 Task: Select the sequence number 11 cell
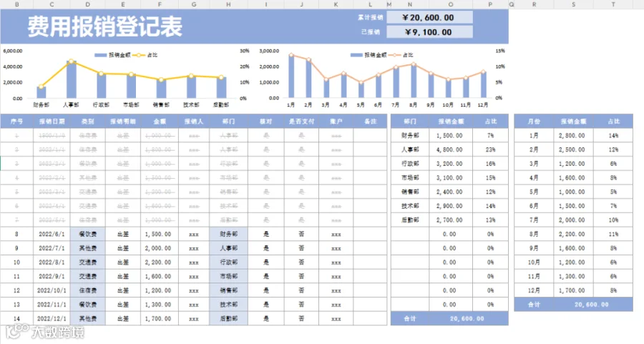click(17, 276)
